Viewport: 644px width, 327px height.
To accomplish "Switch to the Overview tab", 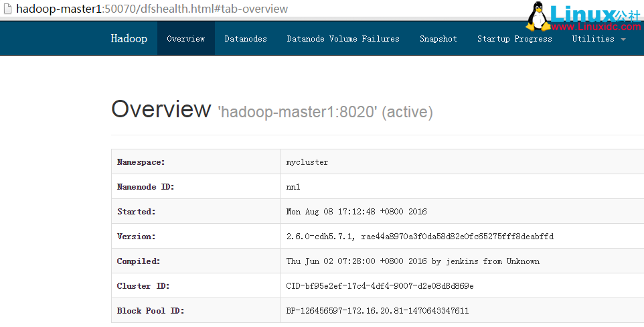I will pyautogui.click(x=185, y=39).
